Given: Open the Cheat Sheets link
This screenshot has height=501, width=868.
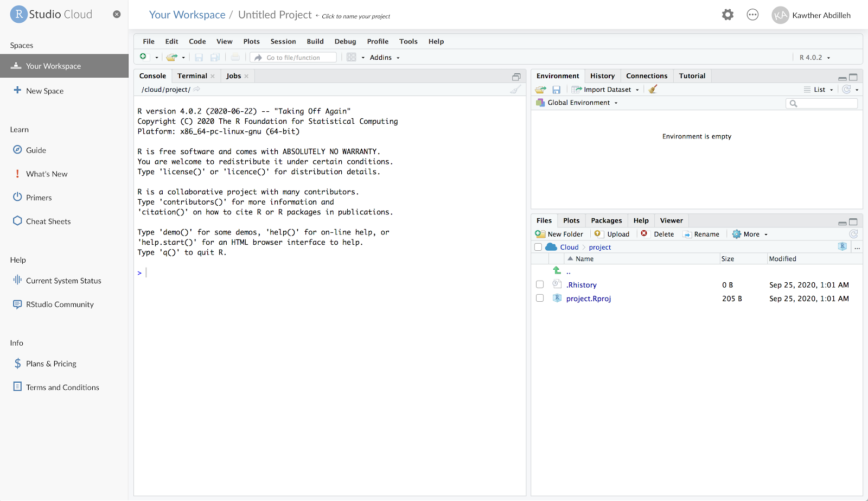Looking at the screenshot, I should 48,221.
